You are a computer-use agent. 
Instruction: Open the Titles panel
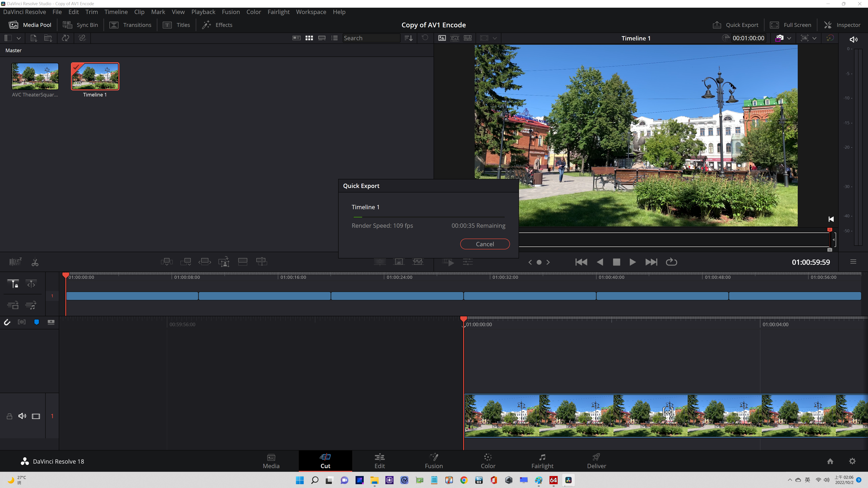coord(176,25)
